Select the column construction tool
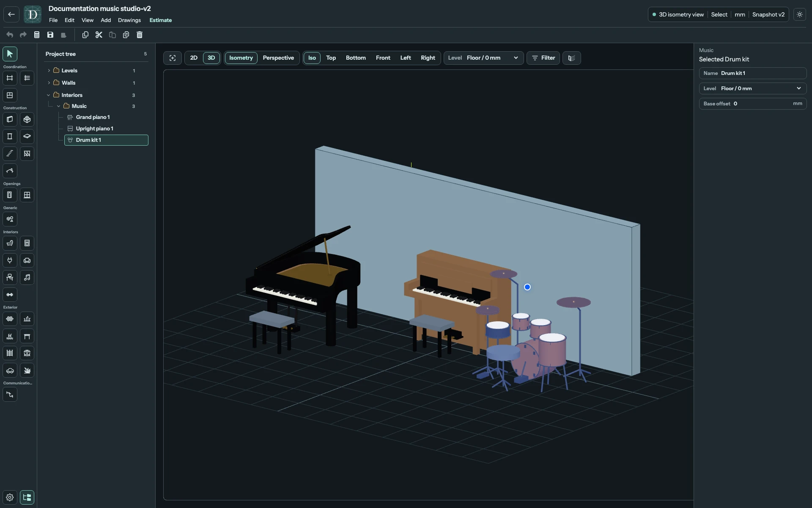 10,136
